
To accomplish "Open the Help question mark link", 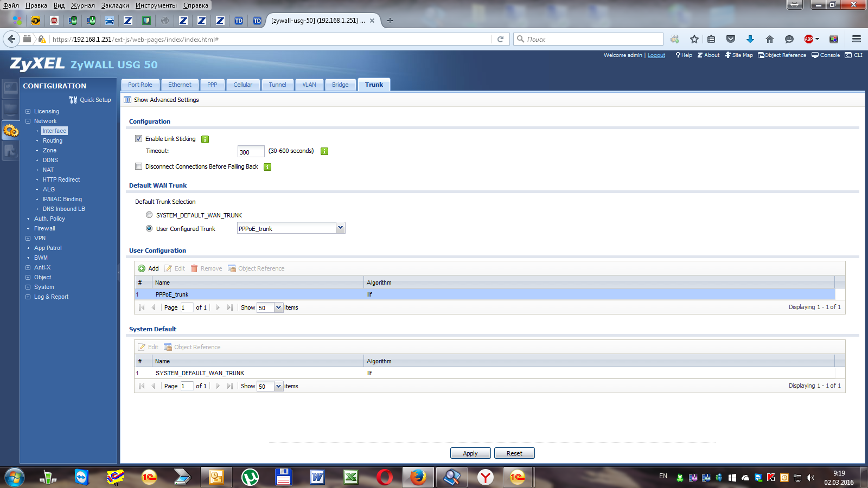I will 684,55.
